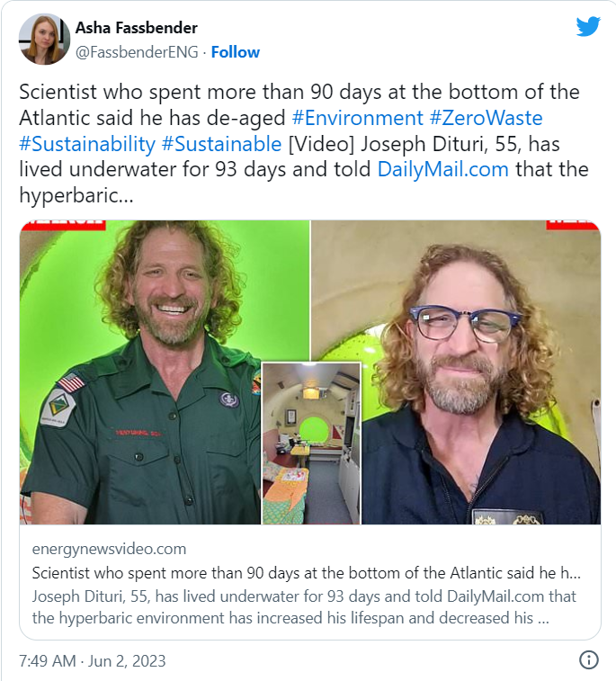This screenshot has height=681, width=616.
Task: Open Asha Fassbender's profile picture
Action: tap(44, 39)
